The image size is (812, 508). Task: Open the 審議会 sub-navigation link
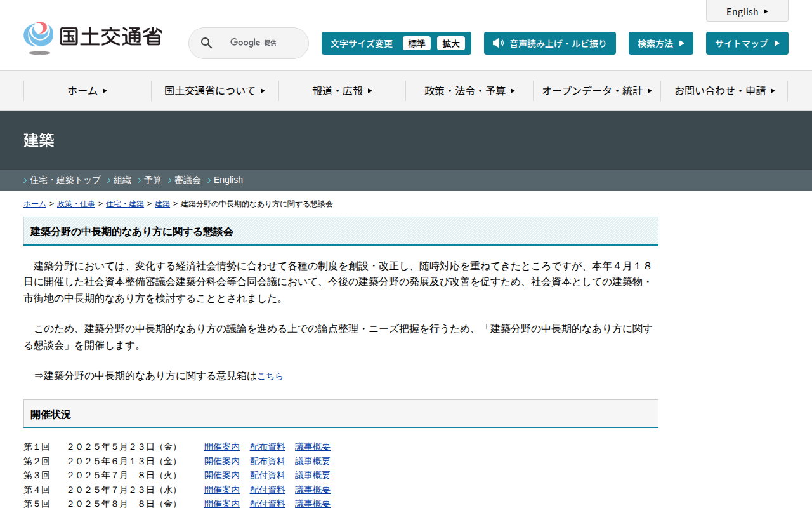(188, 180)
